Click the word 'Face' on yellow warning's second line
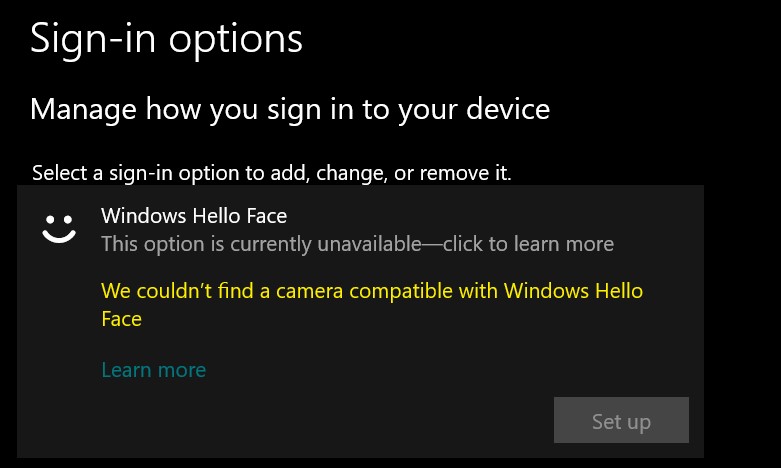 tap(122, 319)
